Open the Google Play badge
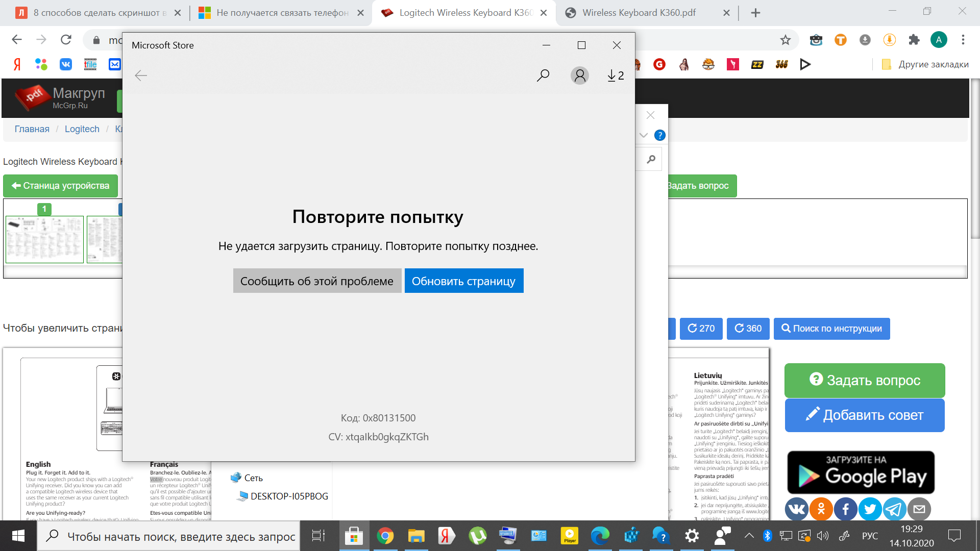The width and height of the screenshot is (980, 551). click(861, 472)
